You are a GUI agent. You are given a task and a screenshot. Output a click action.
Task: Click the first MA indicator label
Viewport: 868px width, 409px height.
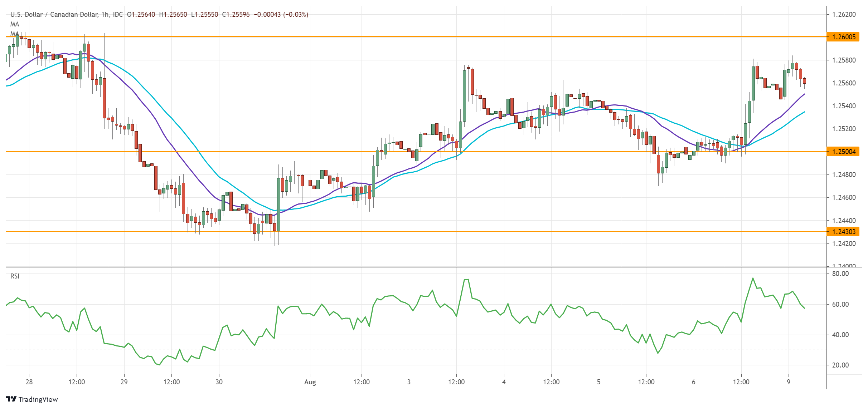coord(15,24)
